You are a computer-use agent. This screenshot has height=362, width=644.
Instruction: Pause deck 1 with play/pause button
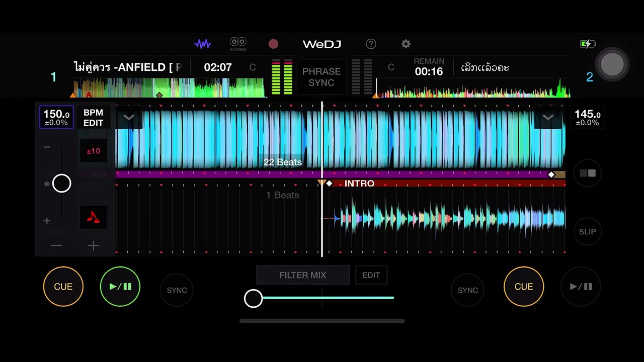point(120,287)
